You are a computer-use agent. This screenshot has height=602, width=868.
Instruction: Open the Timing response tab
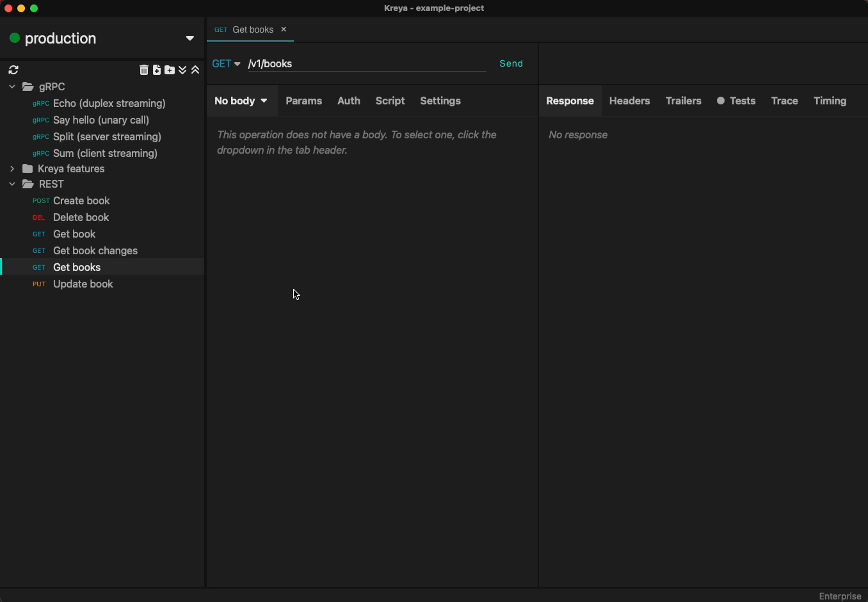[830, 101]
